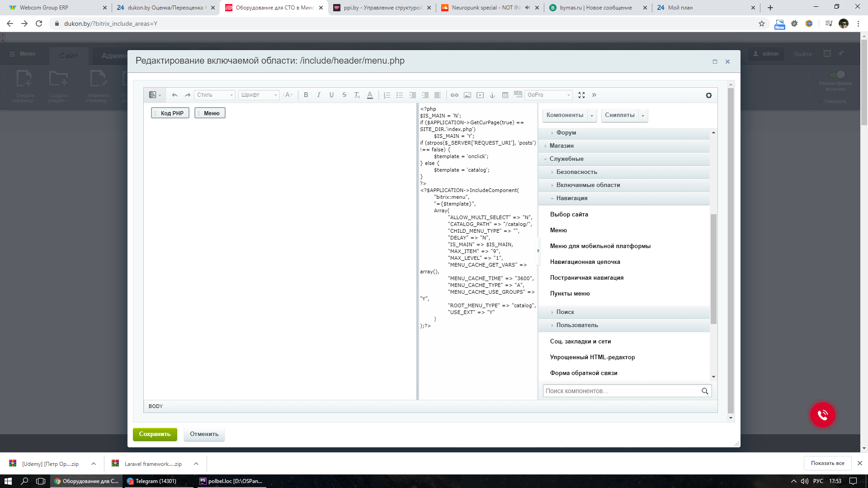Open the Сниппеты tab
Image resolution: width=868 pixels, height=488 pixels.
(x=619, y=115)
